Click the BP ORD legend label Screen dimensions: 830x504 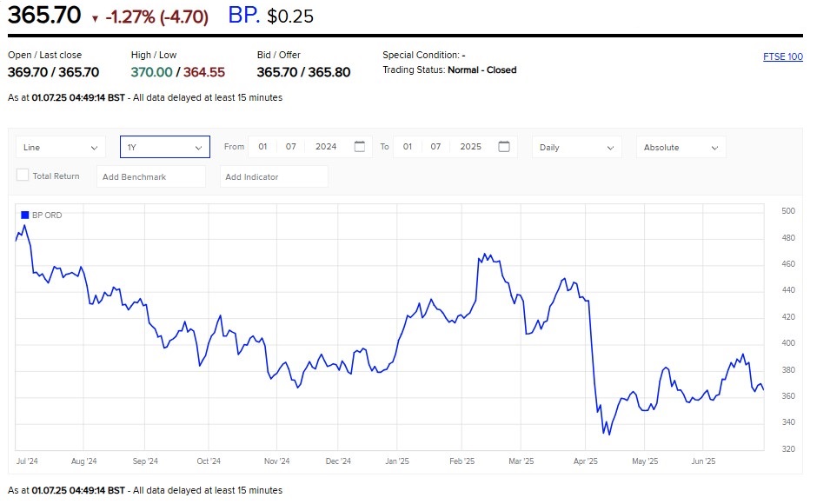[x=47, y=215]
